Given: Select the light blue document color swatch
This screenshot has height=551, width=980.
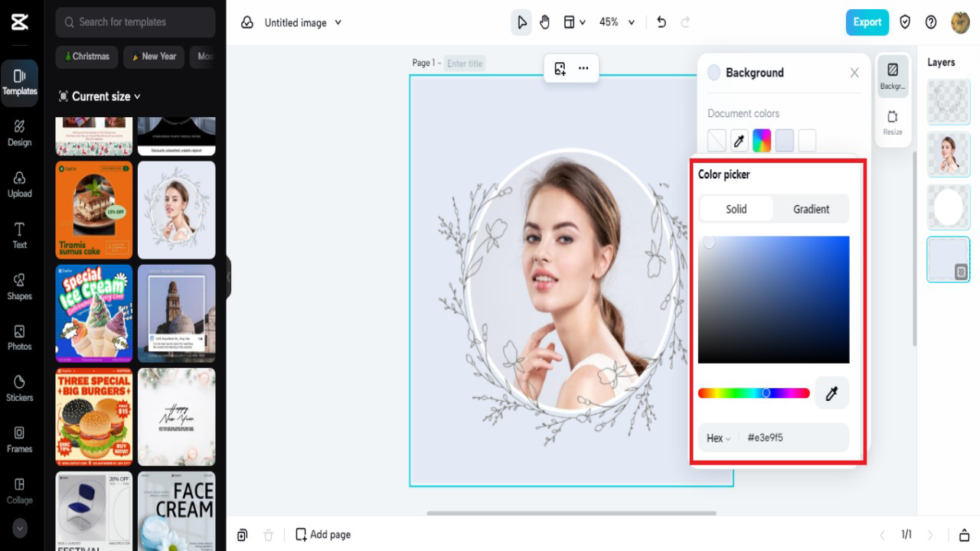Looking at the screenshot, I should pos(784,141).
